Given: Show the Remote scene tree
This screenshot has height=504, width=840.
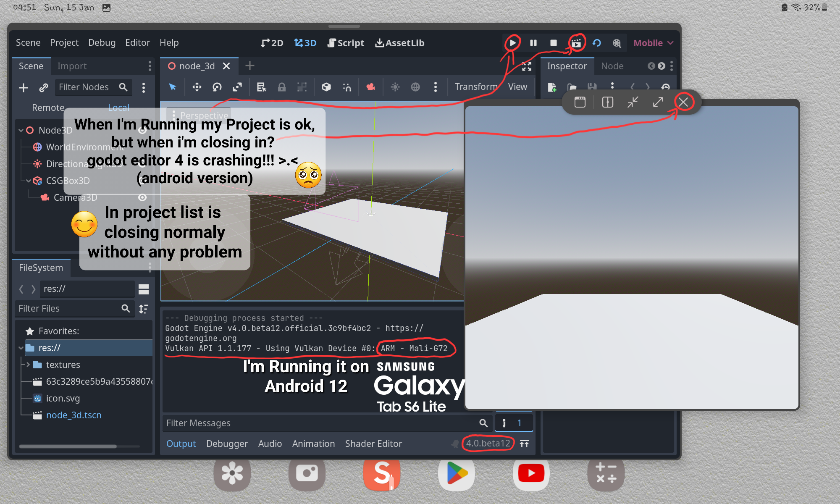Looking at the screenshot, I should pos(48,108).
